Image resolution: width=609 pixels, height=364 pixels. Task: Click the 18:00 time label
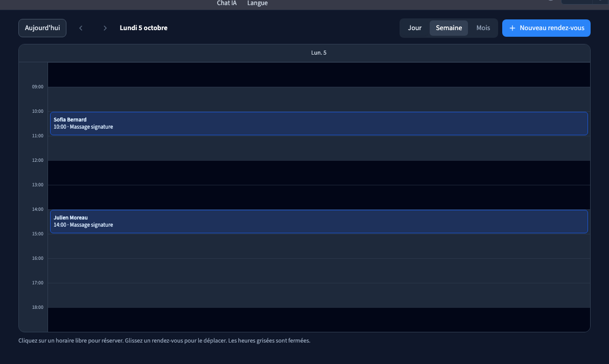click(x=38, y=307)
